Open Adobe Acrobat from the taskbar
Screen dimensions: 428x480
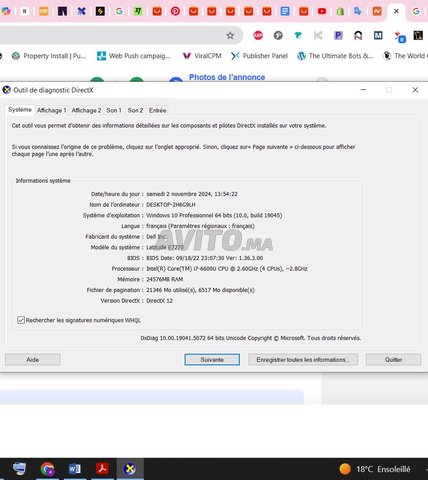click(102, 469)
